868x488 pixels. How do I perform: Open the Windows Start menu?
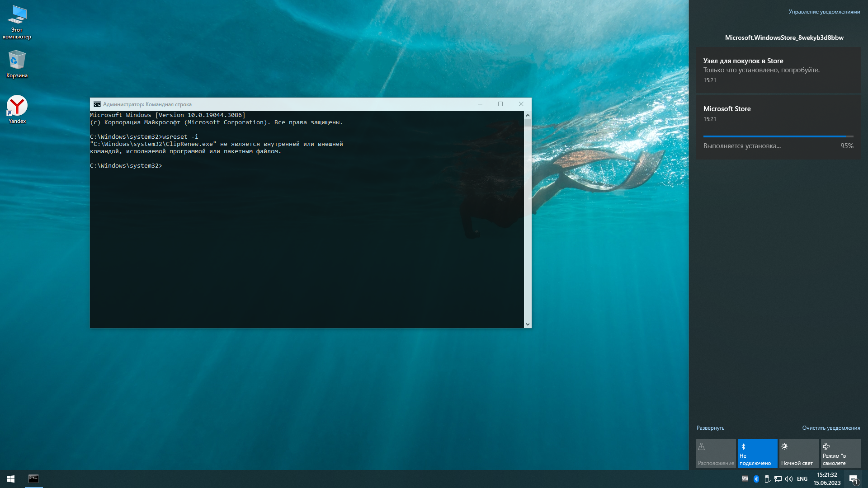point(11,479)
